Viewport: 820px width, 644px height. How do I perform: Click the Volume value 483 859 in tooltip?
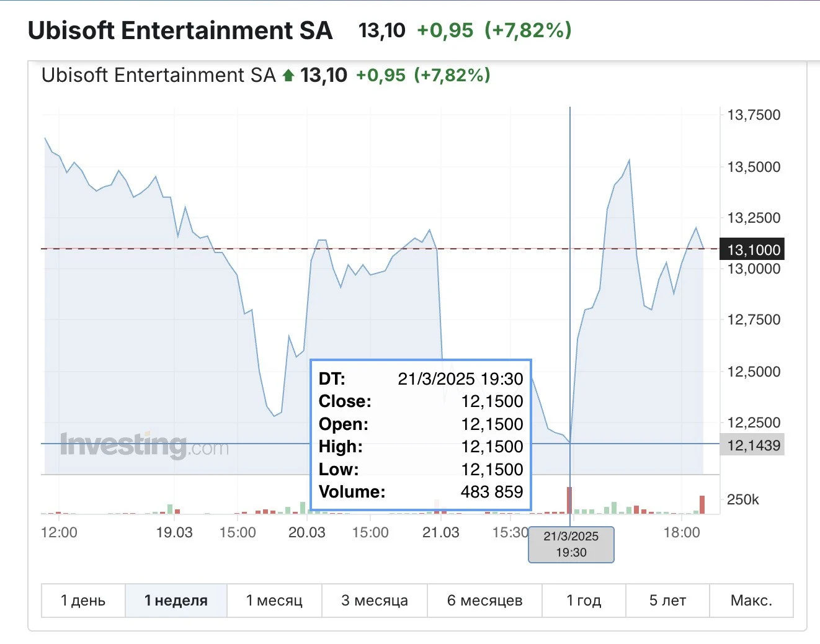pyautogui.click(x=492, y=492)
